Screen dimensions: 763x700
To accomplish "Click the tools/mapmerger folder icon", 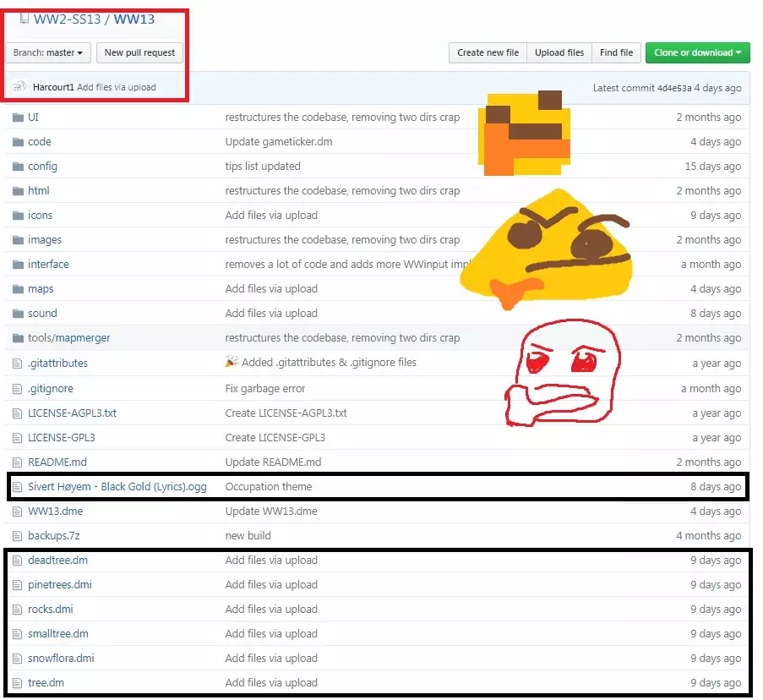I will point(18,338).
